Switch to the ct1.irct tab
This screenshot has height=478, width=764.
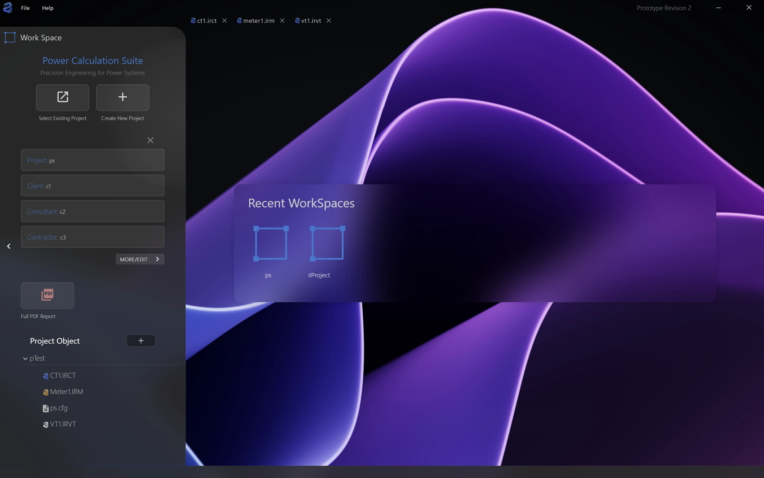point(204,20)
